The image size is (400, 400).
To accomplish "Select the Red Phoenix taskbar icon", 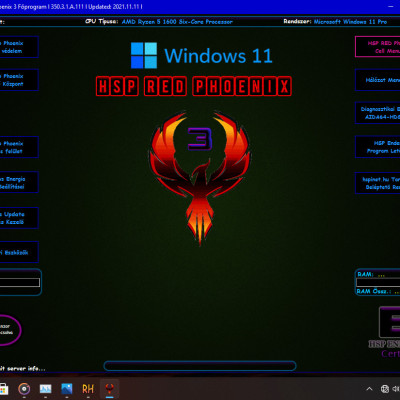I will [x=109, y=388].
